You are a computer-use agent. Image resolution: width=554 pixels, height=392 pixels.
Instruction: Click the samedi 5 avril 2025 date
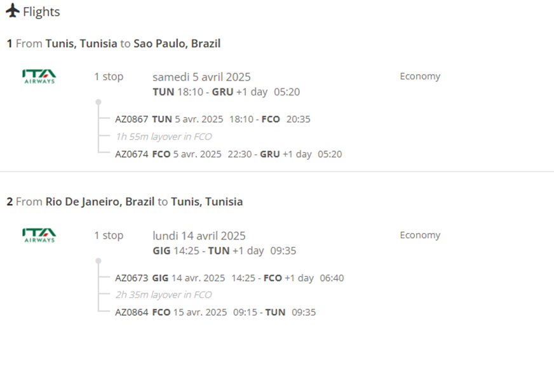tap(201, 77)
